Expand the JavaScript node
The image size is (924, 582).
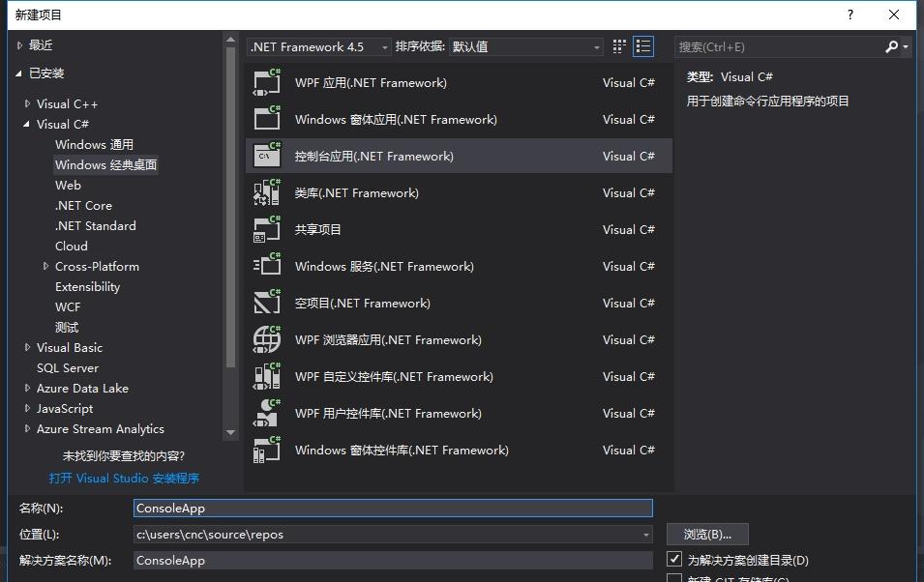[x=27, y=408]
